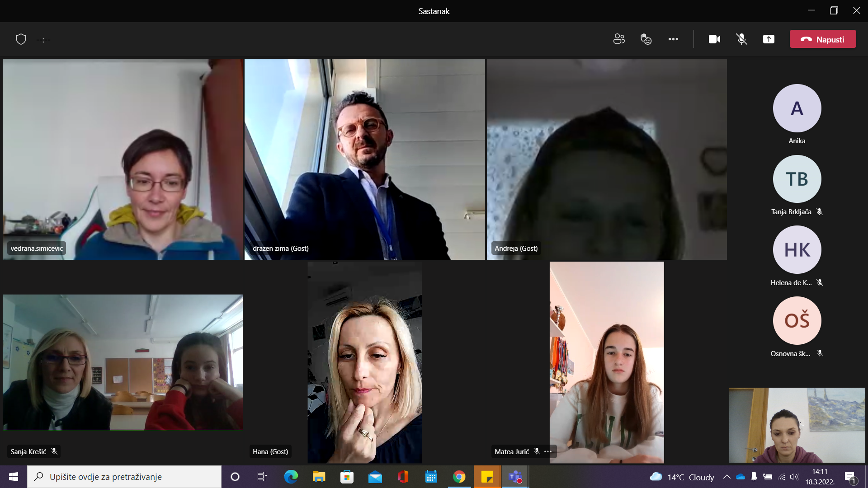
Task: Open weather widget 14°C Cloudy
Action: [x=682, y=477]
